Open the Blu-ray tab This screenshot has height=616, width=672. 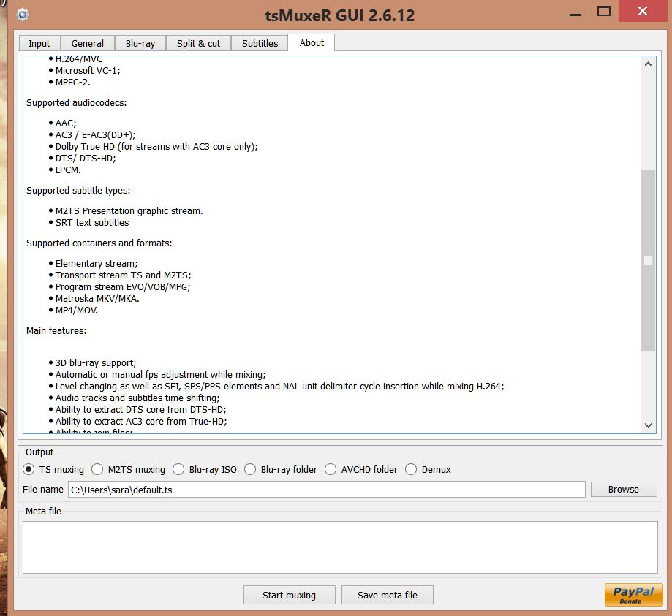pyautogui.click(x=140, y=43)
